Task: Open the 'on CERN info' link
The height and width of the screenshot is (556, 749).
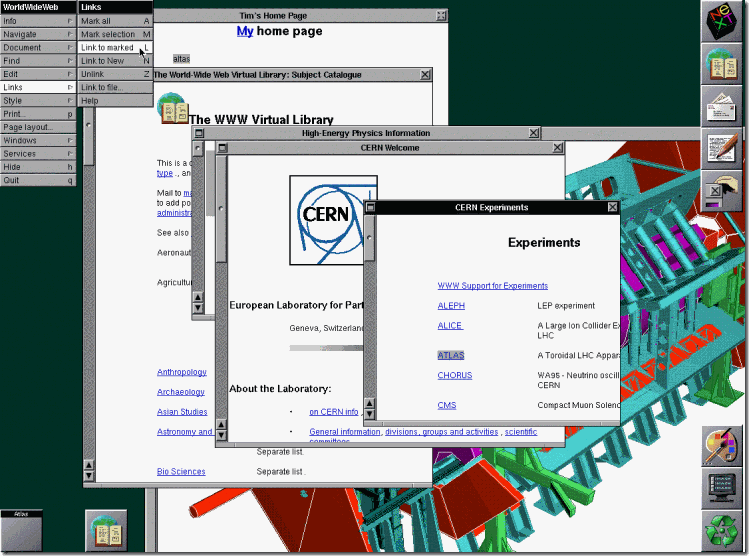Action: tap(333, 412)
